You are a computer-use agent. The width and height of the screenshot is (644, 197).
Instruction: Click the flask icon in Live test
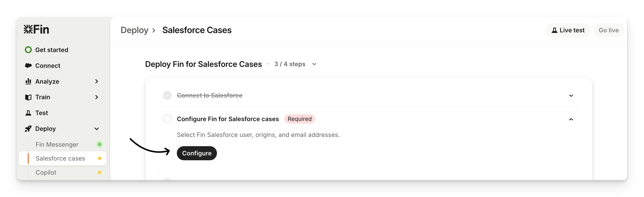pyautogui.click(x=554, y=30)
